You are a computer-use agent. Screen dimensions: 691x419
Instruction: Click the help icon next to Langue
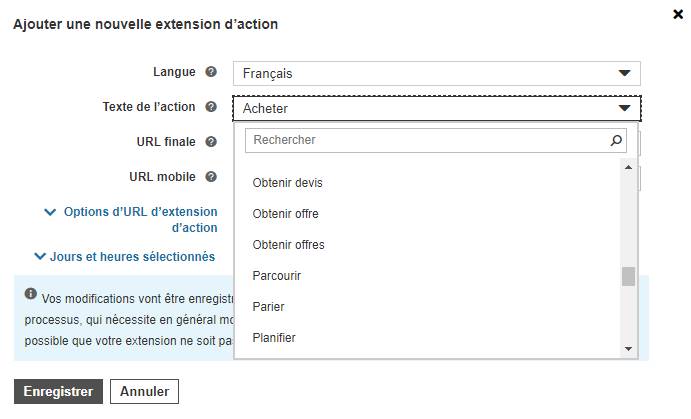(x=211, y=71)
